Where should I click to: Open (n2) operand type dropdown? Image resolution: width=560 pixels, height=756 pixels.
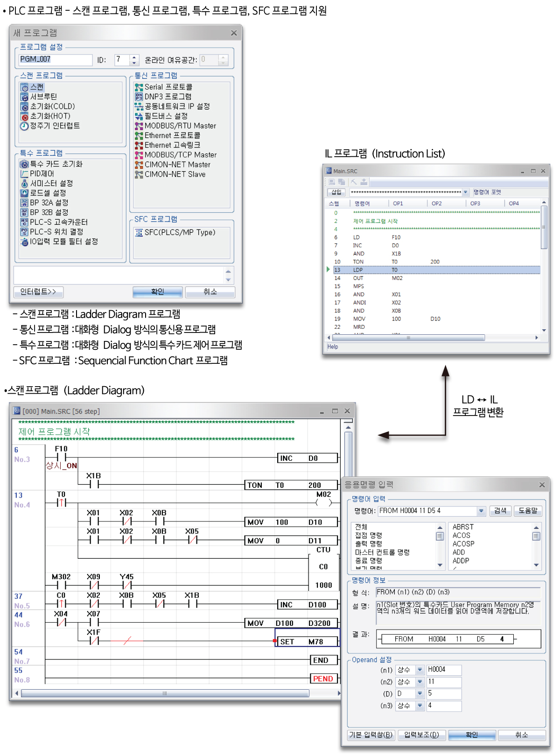[420, 682]
